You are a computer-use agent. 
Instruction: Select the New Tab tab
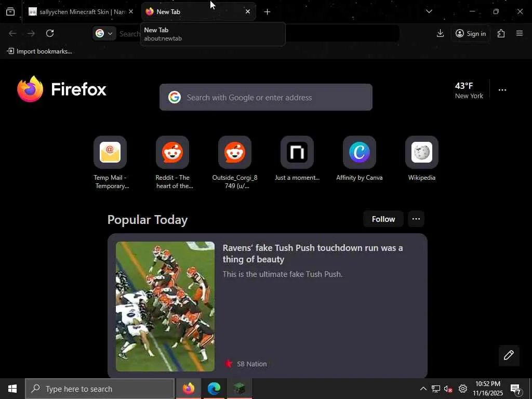198,12
